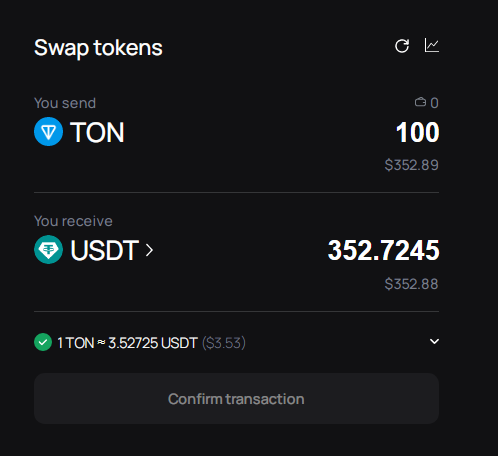Click the 1 TON ≈ 3.52725 USDT rate
The height and width of the screenshot is (456, 498).
pyautogui.click(x=128, y=343)
